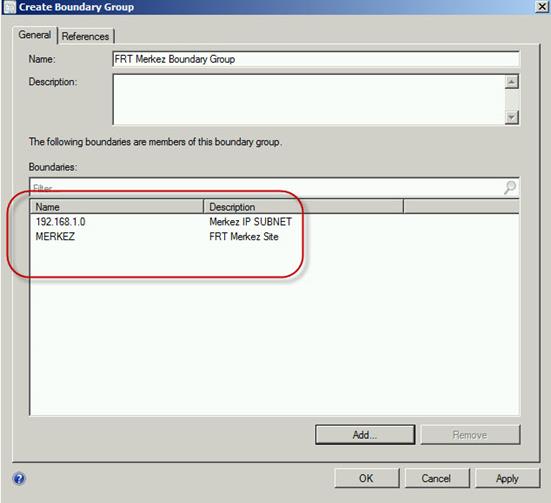Select the MERKEZ boundary row
Screen dimensions: 551x503
pyautogui.click(x=274, y=237)
